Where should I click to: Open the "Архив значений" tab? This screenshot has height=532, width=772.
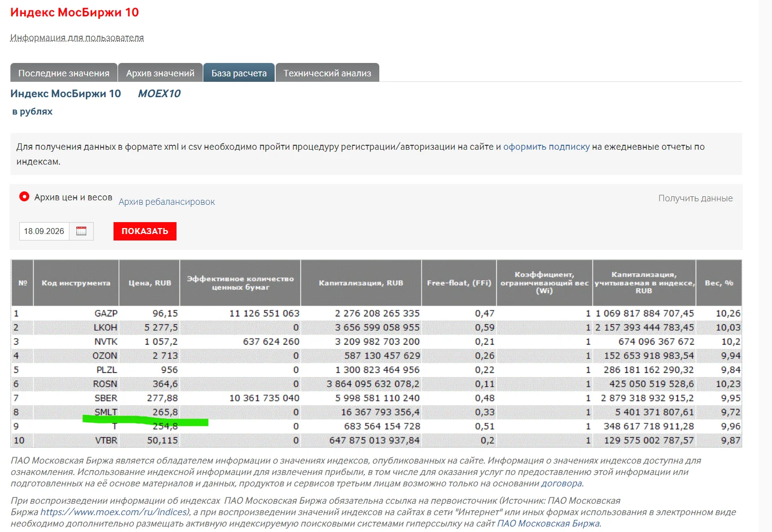[160, 73]
